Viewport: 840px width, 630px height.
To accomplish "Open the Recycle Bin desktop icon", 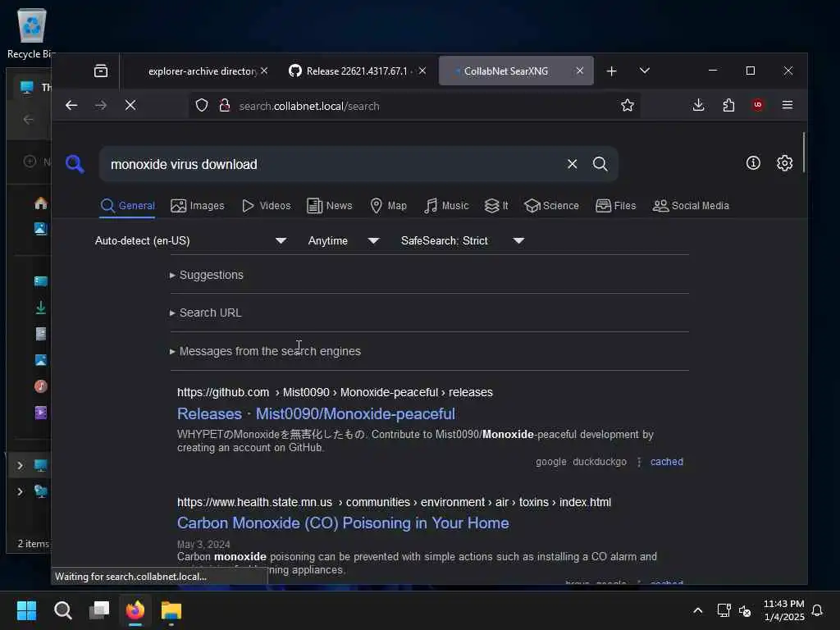I will click(32, 33).
